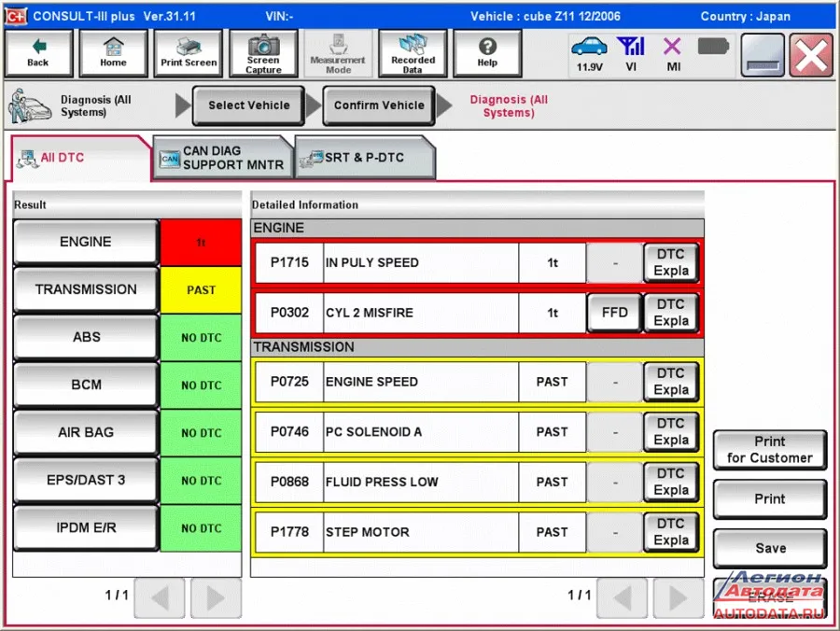Open the Help button
Image resolution: width=840 pixels, height=631 pixels.
click(x=487, y=53)
